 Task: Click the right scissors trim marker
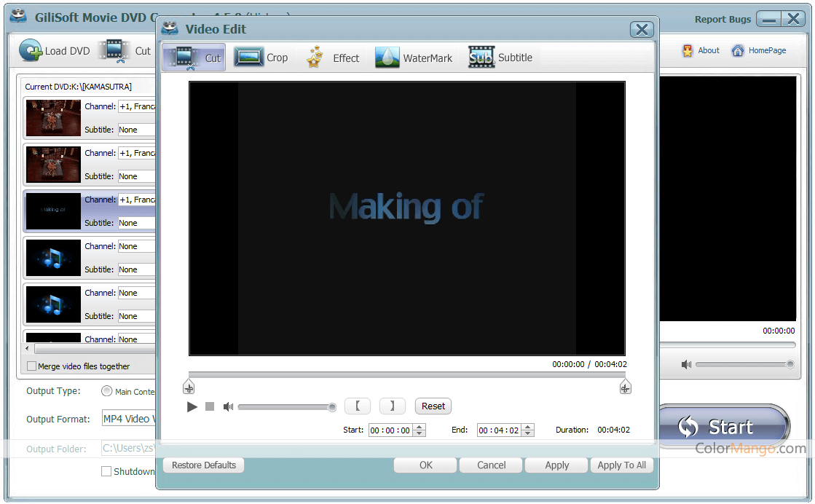click(x=626, y=387)
